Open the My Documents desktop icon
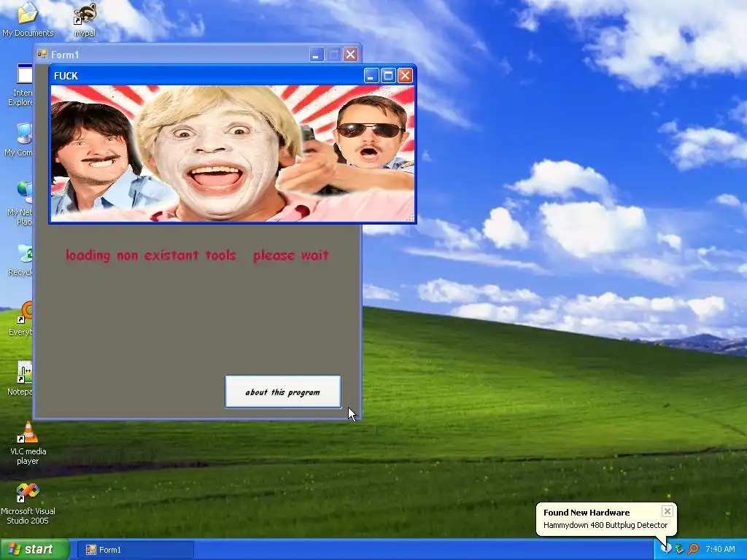 28,19
